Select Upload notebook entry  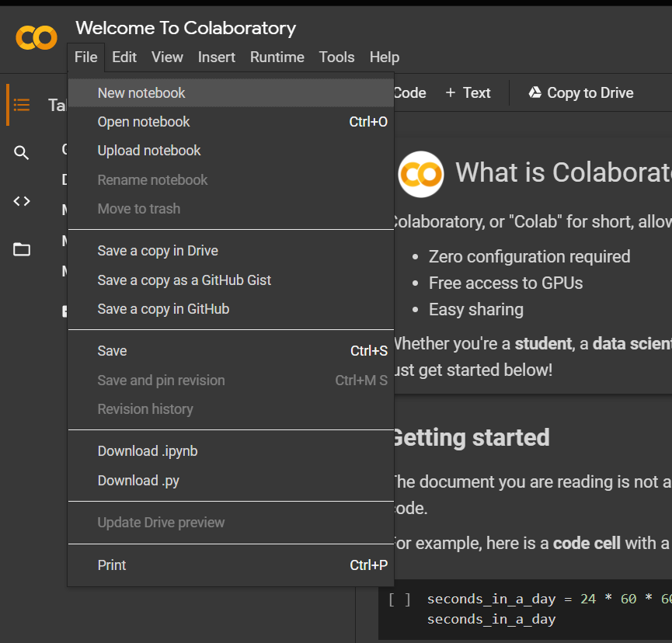click(x=231, y=151)
